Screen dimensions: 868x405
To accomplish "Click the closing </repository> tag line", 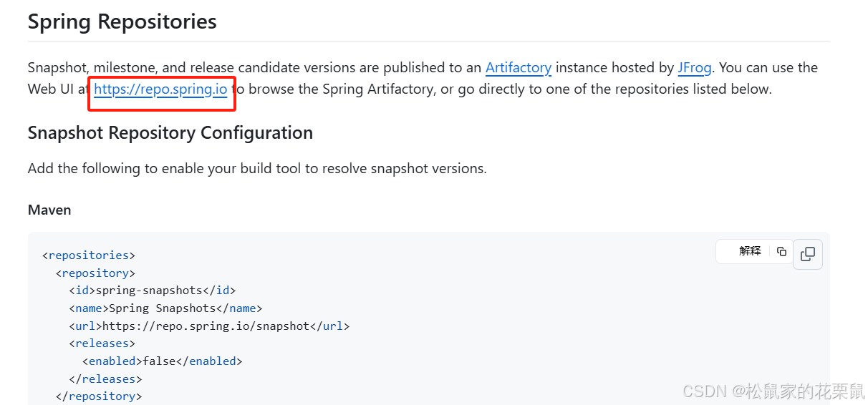I will (x=98, y=396).
